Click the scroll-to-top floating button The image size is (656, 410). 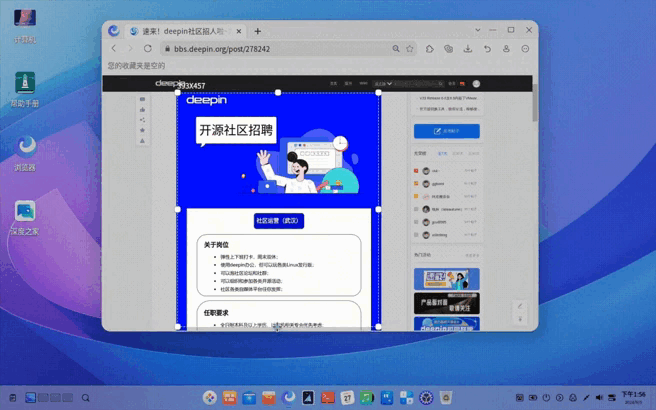tap(520, 319)
